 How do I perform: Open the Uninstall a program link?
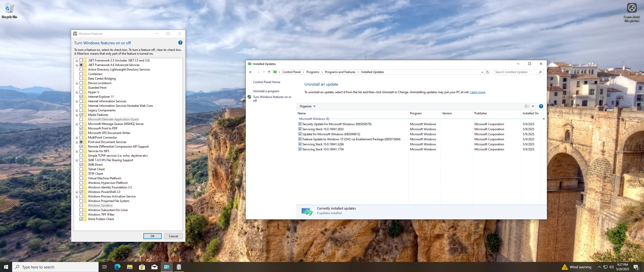[x=266, y=91]
